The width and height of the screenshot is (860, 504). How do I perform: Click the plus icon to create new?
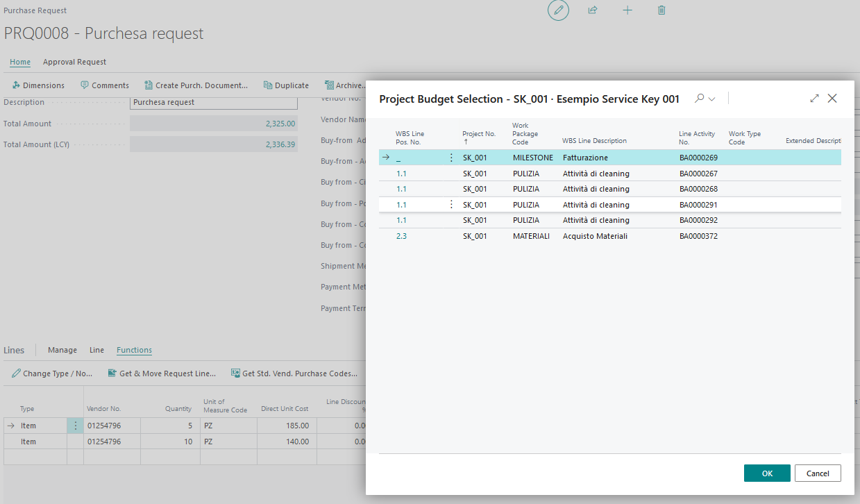[627, 10]
